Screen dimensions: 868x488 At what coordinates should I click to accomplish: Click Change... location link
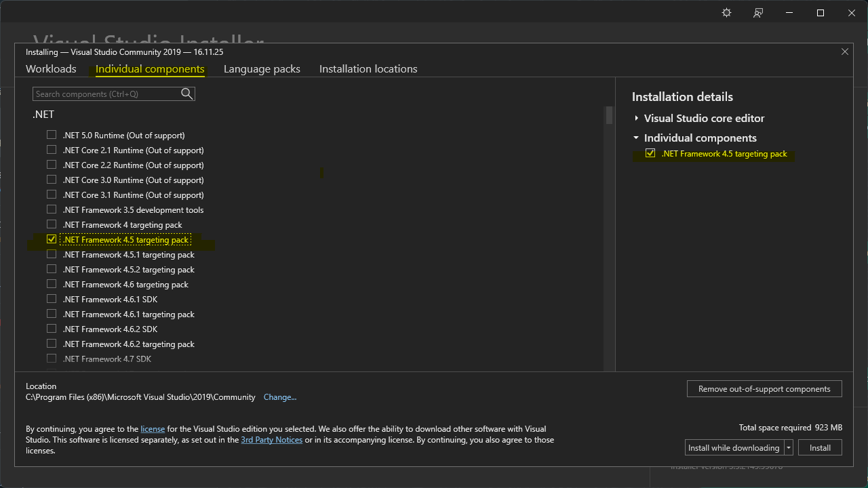[x=280, y=397]
